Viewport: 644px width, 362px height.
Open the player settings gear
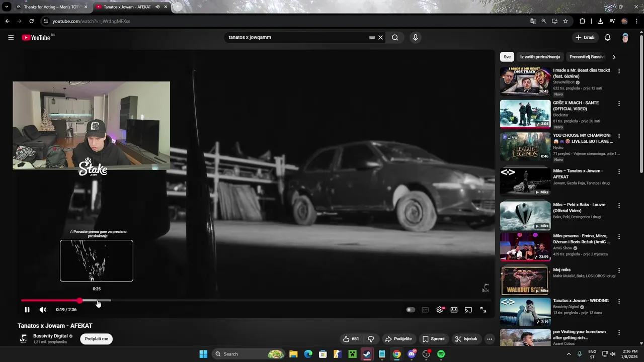(440, 310)
